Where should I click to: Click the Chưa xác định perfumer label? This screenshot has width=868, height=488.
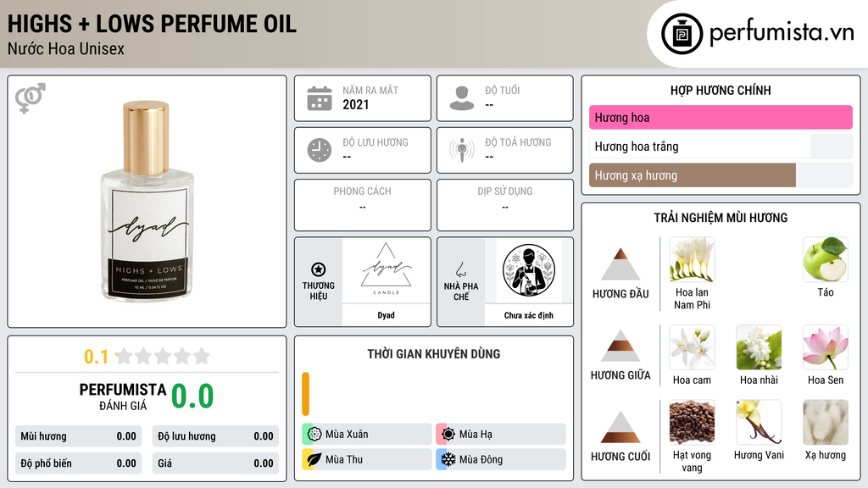pyautogui.click(x=529, y=315)
